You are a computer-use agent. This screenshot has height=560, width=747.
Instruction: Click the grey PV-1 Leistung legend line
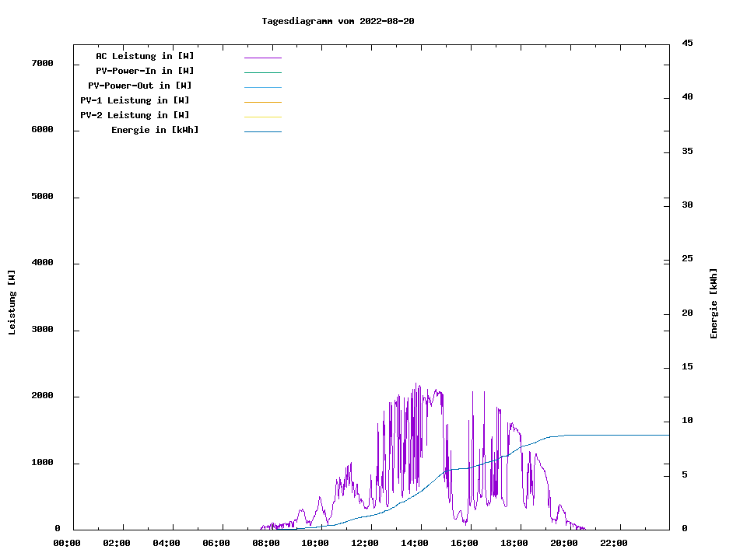click(262, 102)
